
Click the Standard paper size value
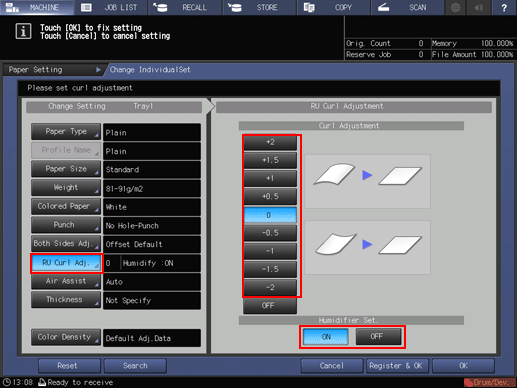tap(152, 170)
